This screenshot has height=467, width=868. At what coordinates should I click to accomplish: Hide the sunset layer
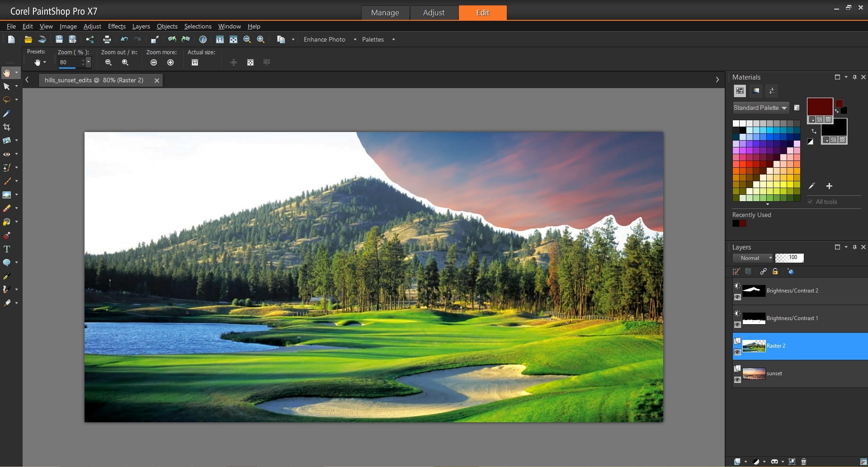click(737, 380)
